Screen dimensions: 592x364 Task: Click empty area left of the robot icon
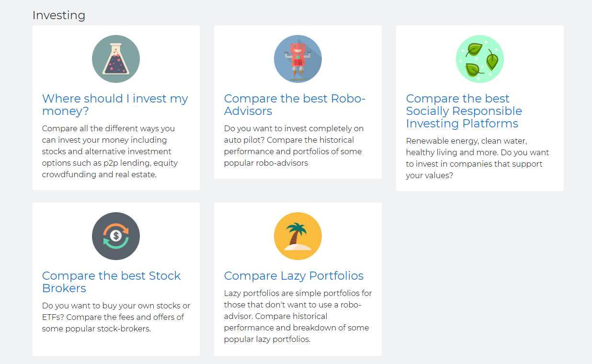pyautogui.click(x=244, y=59)
